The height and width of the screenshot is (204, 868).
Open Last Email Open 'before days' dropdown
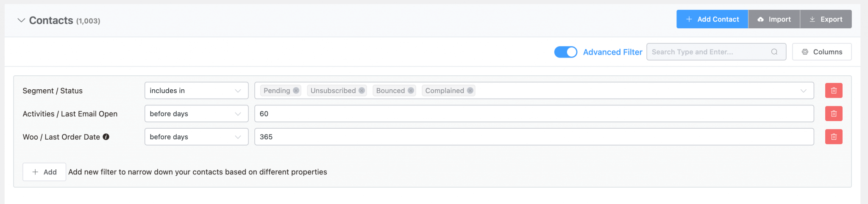196,114
